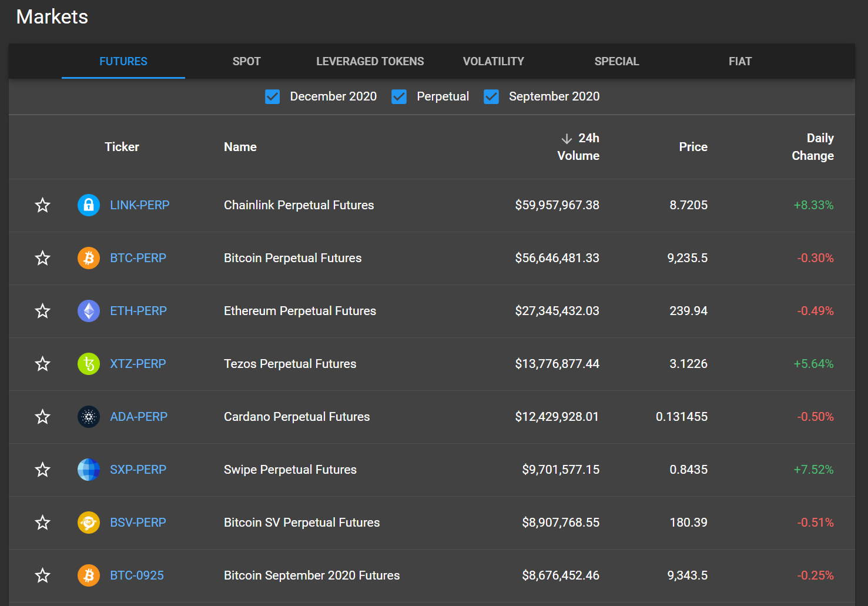This screenshot has width=868, height=606.
Task: Click 'Bitcoin SV Perpetual Futures' name
Action: tap(301, 523)
